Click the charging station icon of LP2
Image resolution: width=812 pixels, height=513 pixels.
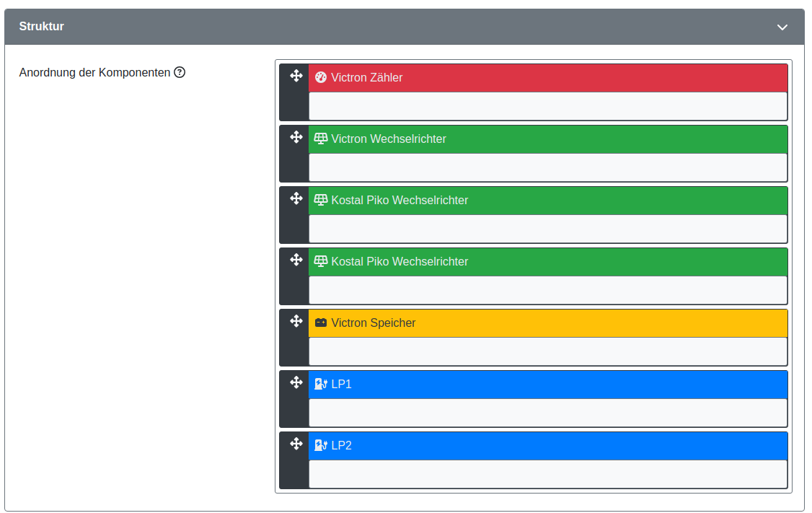click(321, 445)
